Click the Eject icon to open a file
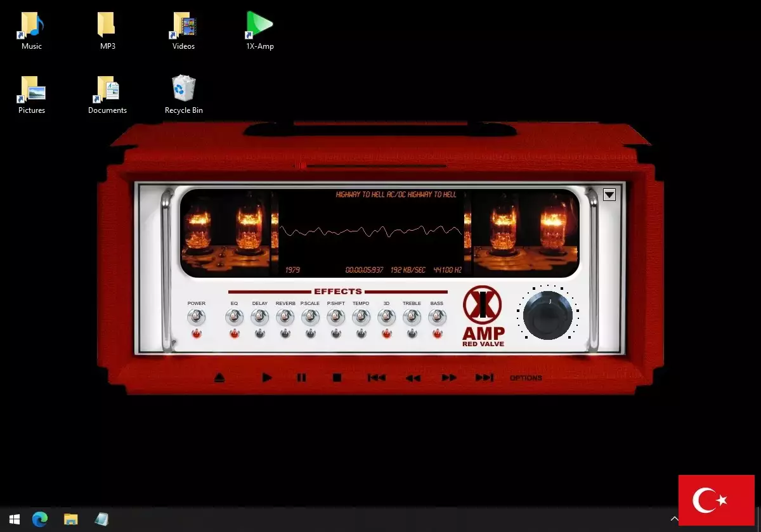The width and height of the screenshot is (761, 532). [x=219, y=378]
